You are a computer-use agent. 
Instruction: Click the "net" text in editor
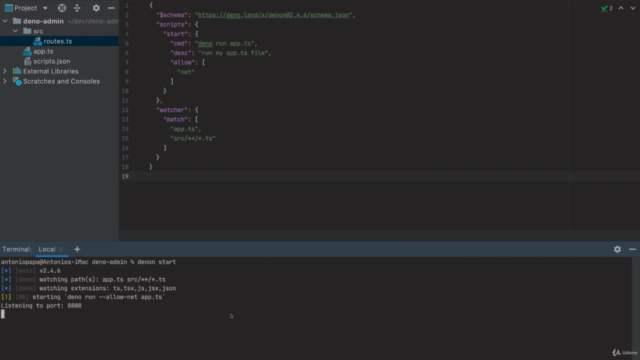tap(186, 72)
